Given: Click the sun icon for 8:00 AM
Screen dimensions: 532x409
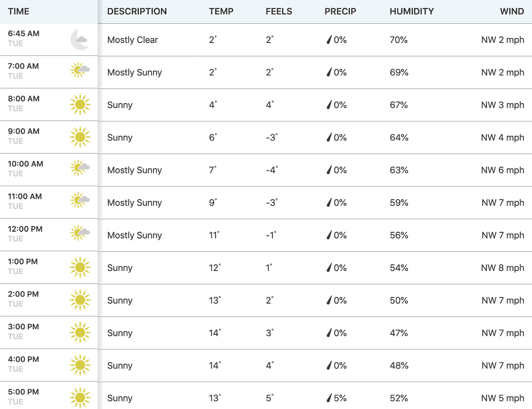Looking at the screenshot, I should (x=80, y=104).
